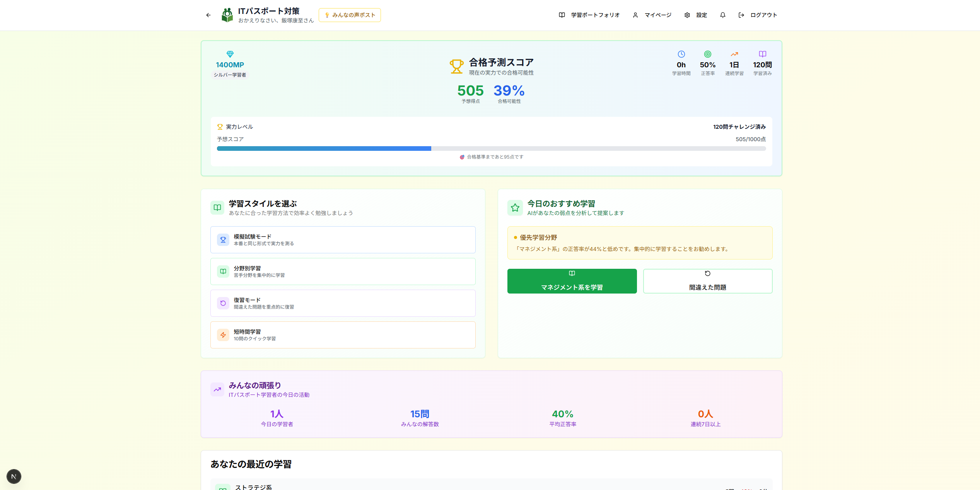Viewport: 980px width, 490px height.
Task: Click the target 正答率 icon
Action: click(x=707, y=54)
